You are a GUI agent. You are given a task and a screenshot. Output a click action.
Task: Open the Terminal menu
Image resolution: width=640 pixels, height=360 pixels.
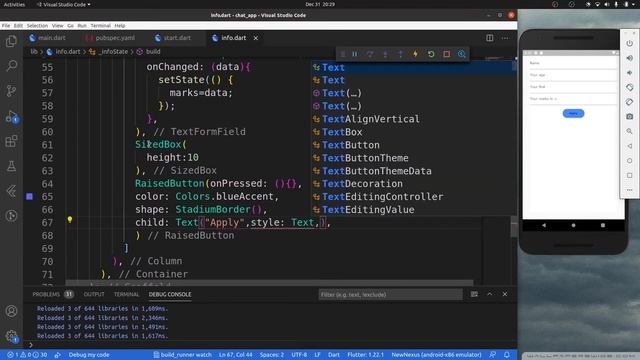pos(100,25)
